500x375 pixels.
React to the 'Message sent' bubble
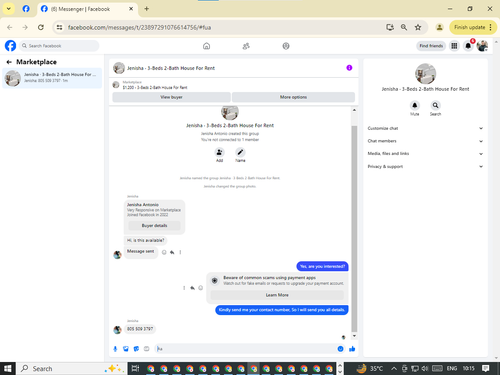164,252
